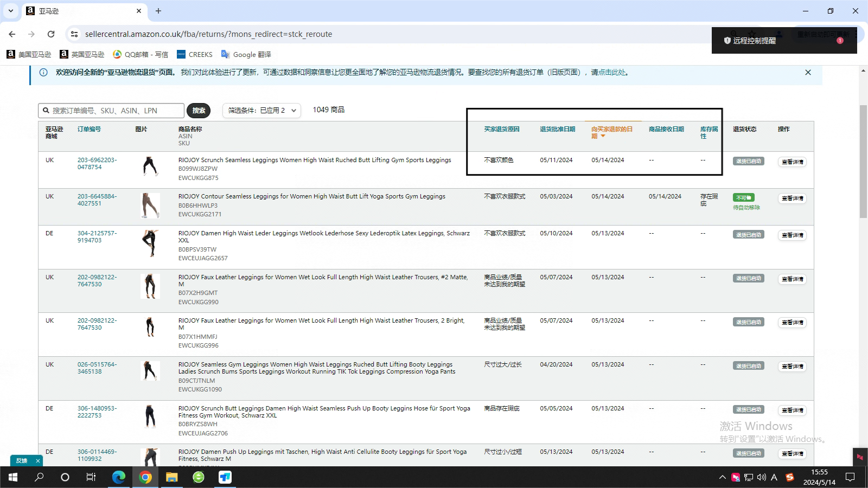
Task: Open 美国亚马逊 bookmark
Action: point(29,54)
